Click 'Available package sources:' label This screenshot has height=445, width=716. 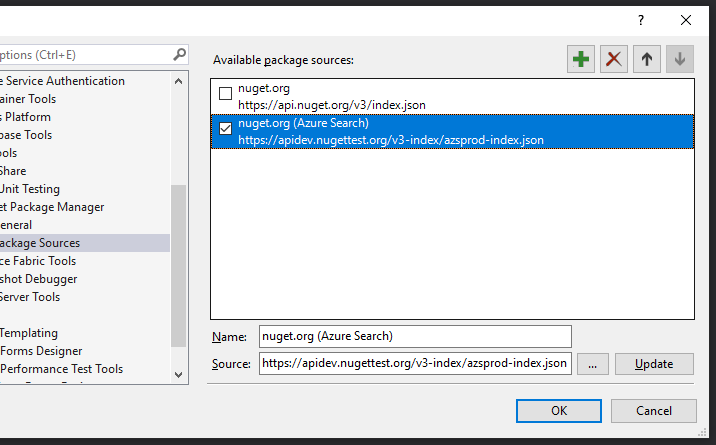click(283, 60)
